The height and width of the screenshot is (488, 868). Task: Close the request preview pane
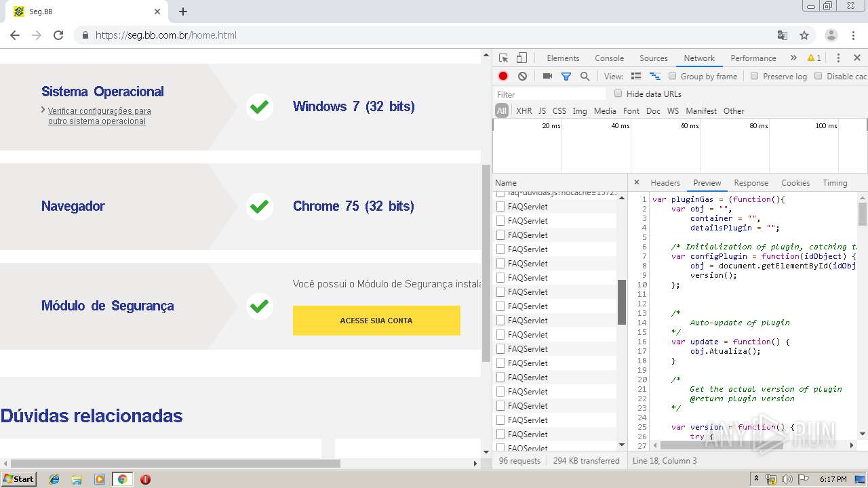coord(636,182)
